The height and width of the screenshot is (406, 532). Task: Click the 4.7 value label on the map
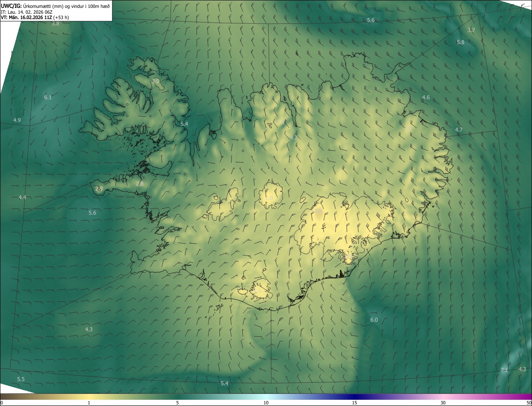pos(459,130)
